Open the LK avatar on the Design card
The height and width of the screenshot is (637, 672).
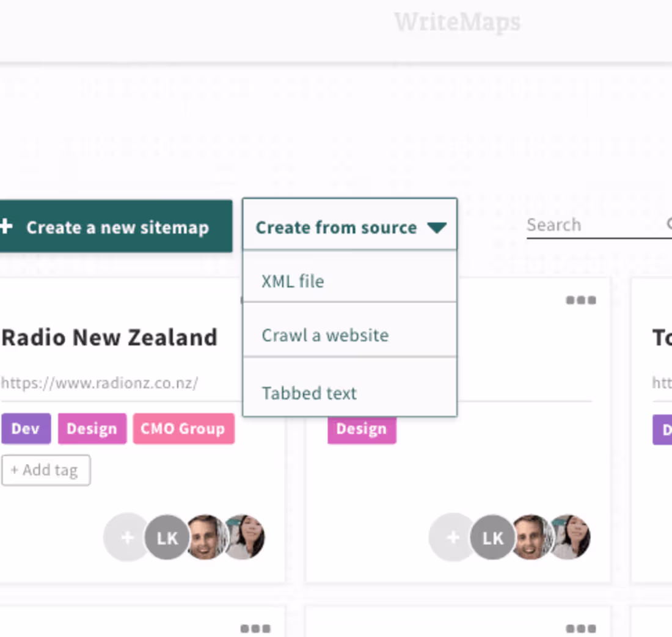[492, 537]
